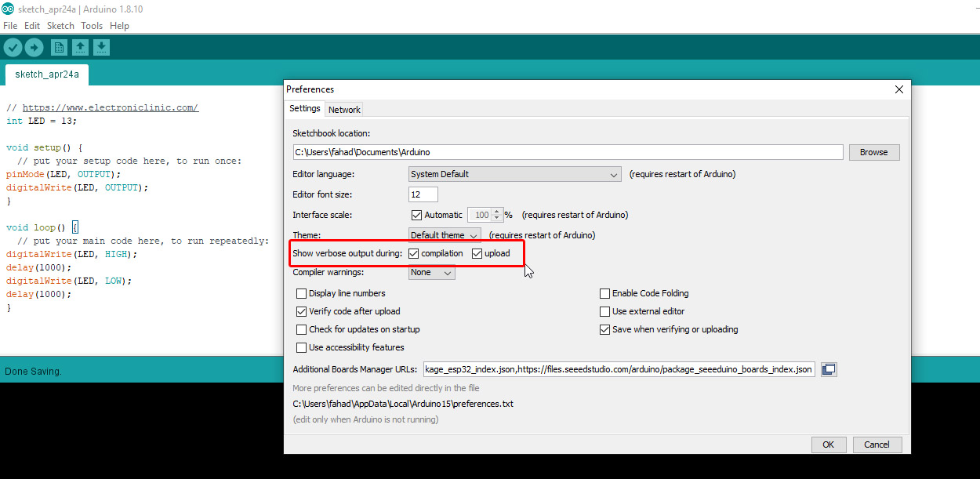The image size is (980, 479).
Task: Click the 'int LED = 13;' code line
Action: (42, 122)
